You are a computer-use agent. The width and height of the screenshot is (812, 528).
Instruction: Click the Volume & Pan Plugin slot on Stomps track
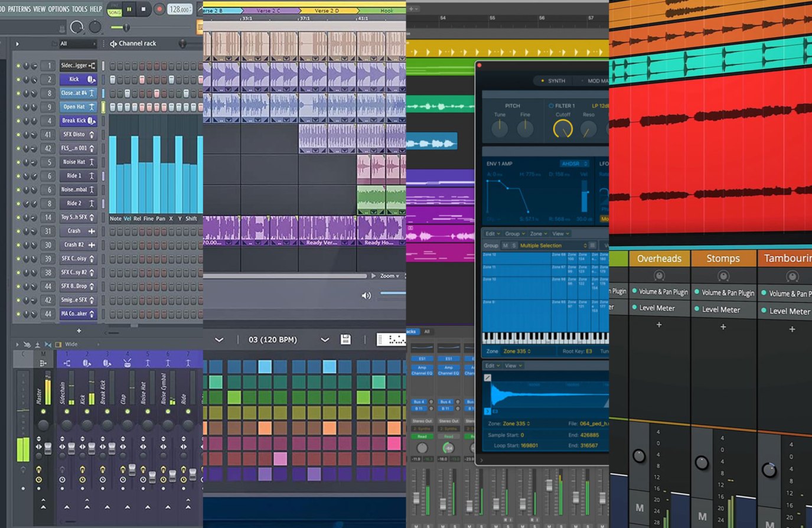coord(725,292)
